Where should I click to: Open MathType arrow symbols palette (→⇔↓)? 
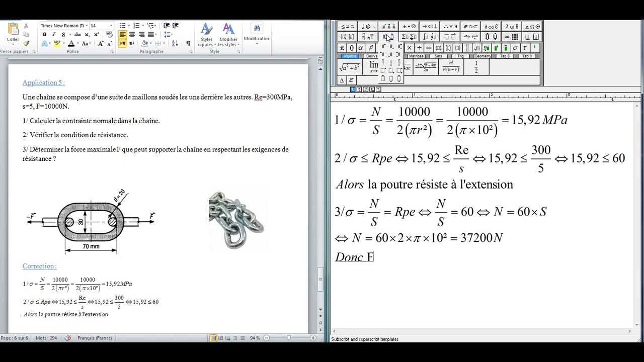[x=430, y=27]
